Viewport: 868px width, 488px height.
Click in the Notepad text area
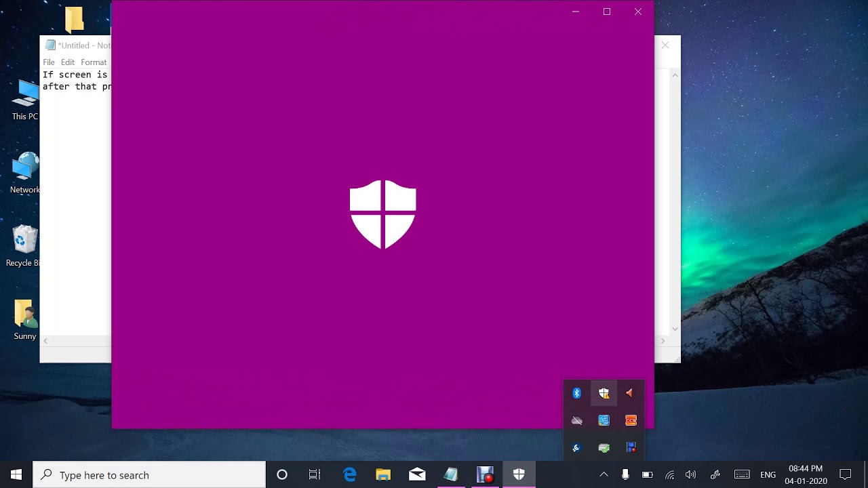click(75, 203)
